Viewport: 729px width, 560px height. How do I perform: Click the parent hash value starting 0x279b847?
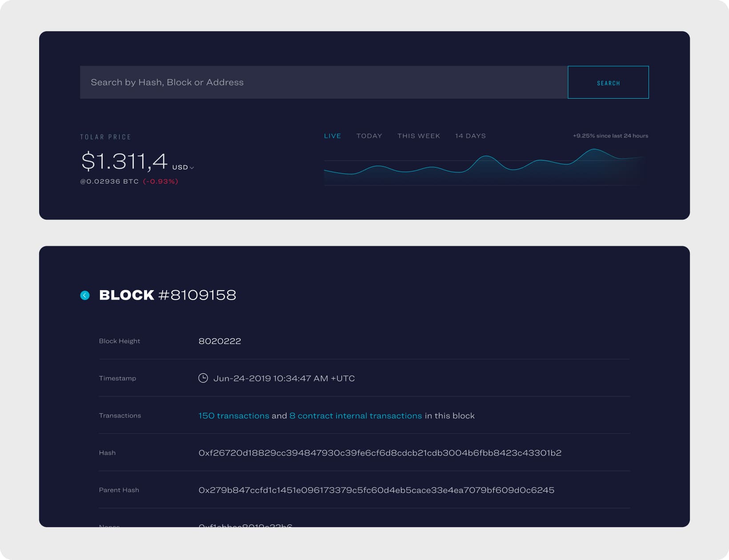376,490
